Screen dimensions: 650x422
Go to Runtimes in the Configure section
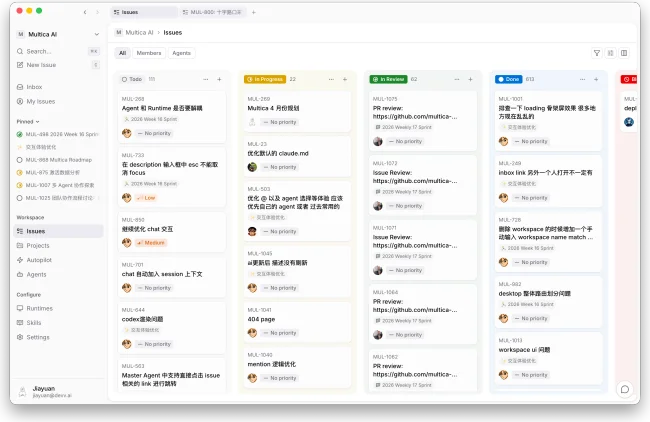pyautogui.click(x=40, y=309)
